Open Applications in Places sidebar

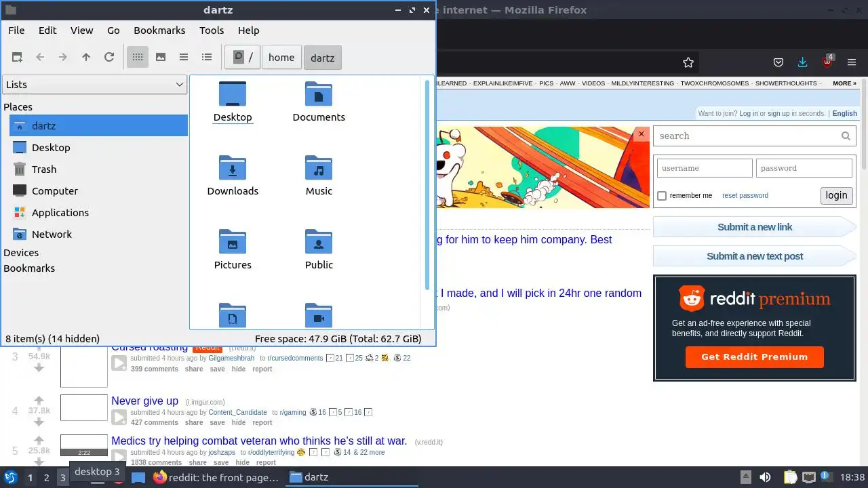pos(99,213)
